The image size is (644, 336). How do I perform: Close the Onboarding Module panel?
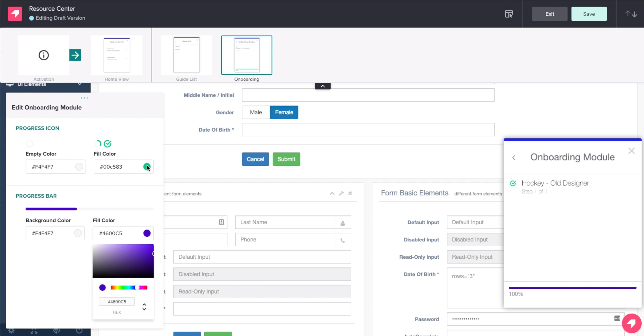pyautogui.click(x=632, y=151)
